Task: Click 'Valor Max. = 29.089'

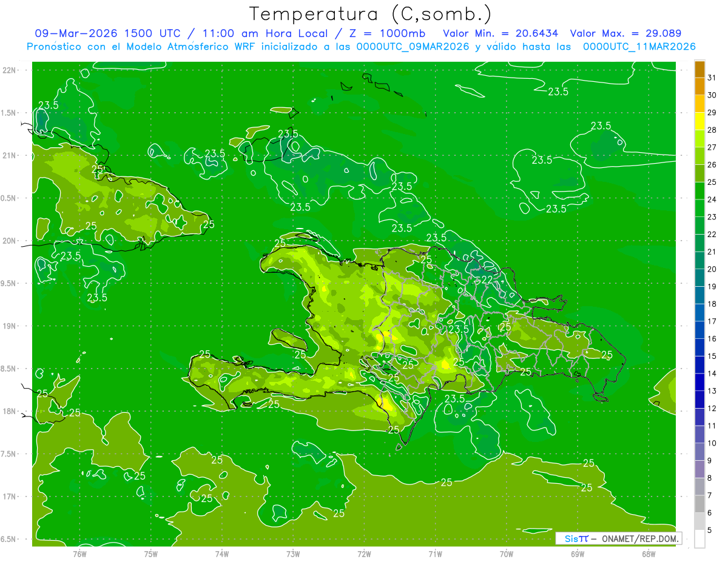Action: pos(625,33)
